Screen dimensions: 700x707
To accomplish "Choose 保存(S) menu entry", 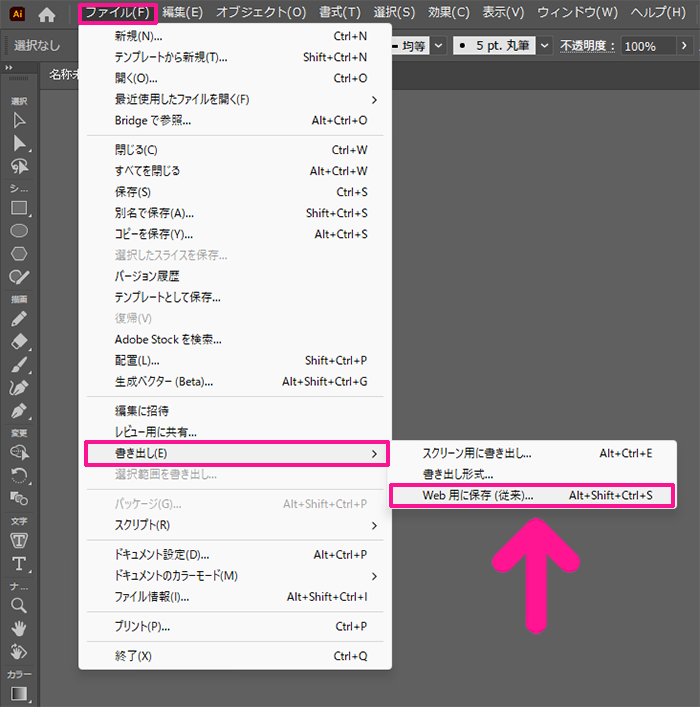I will (x=235, y=192).
